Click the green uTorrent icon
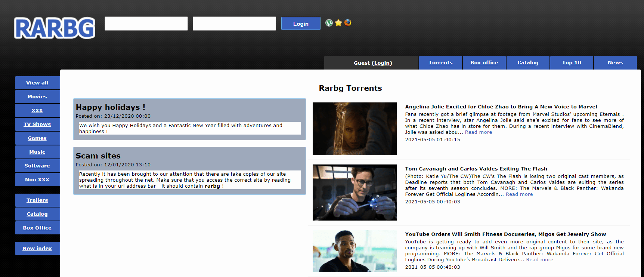The width and height of the screenshot is (644, 277). click(x=329, y=23)
